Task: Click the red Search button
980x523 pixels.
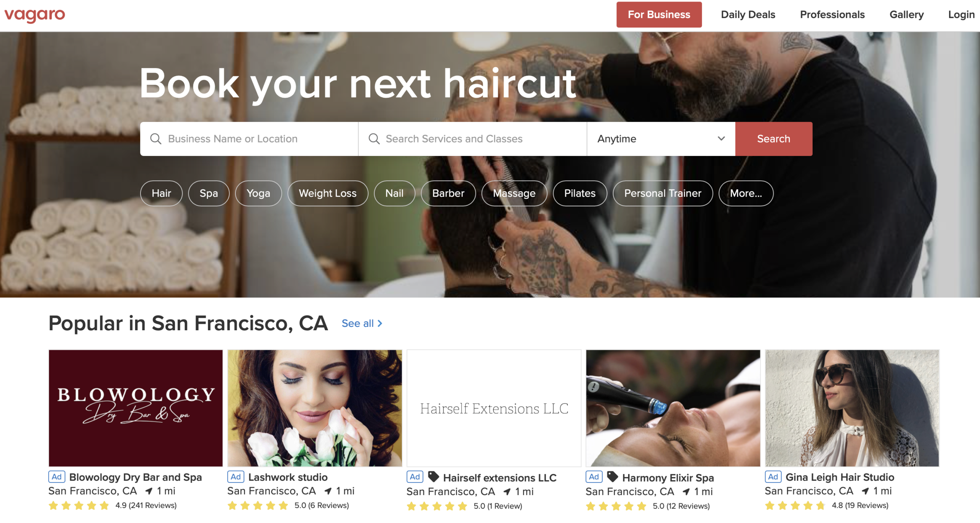Action: (774, 139)
